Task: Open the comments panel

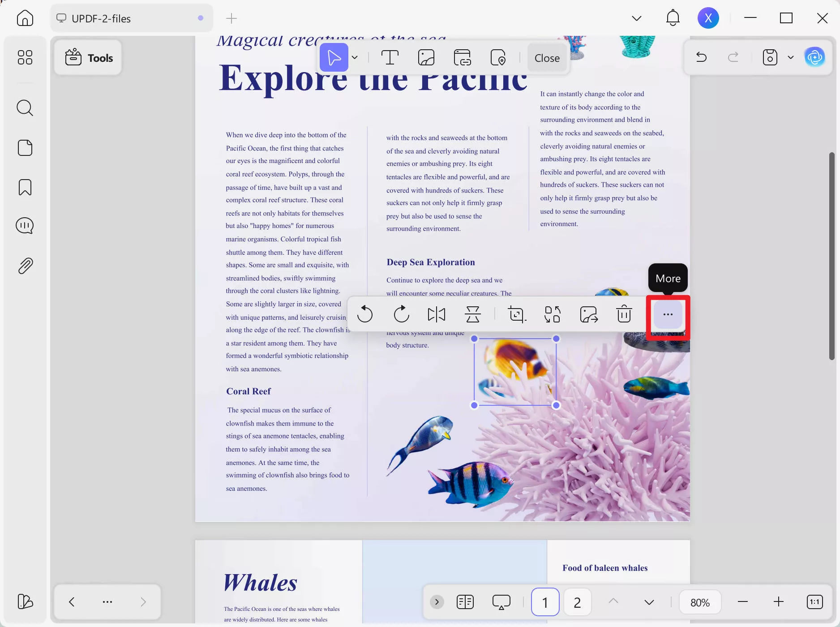Action: click(25, 226)
